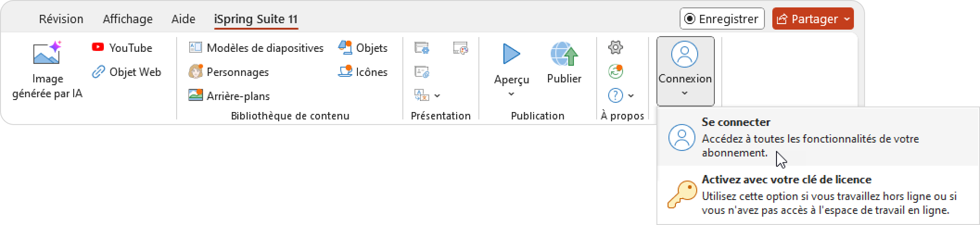The width and height of the screenshot is (980, 225).
Task: Open Modèles de diapositives library
Action: (256, 48)
